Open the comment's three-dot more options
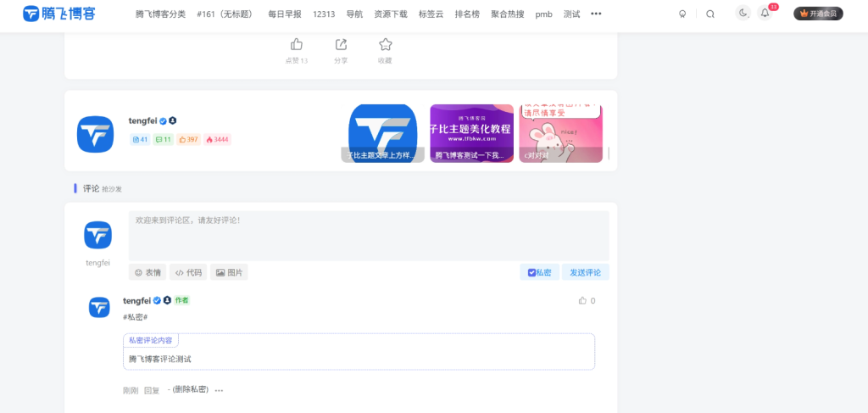Screen dimensions: 868x413 click(x=219, y=391)
